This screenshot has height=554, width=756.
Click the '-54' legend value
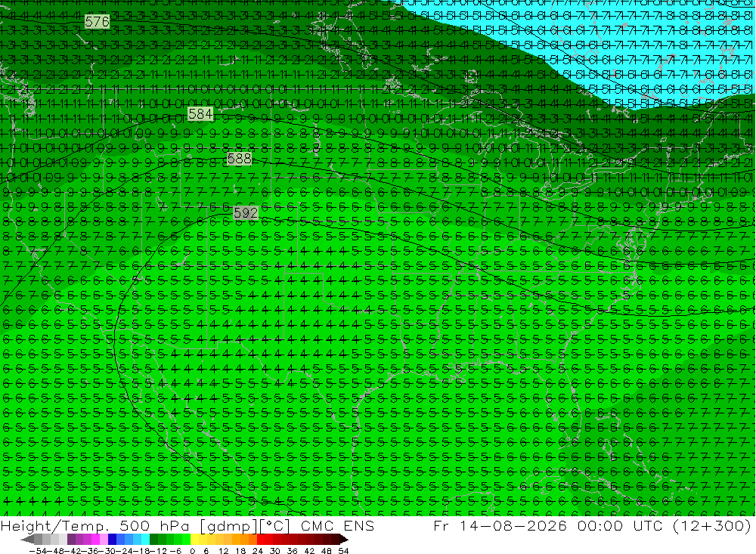click(x=38, y=551)
